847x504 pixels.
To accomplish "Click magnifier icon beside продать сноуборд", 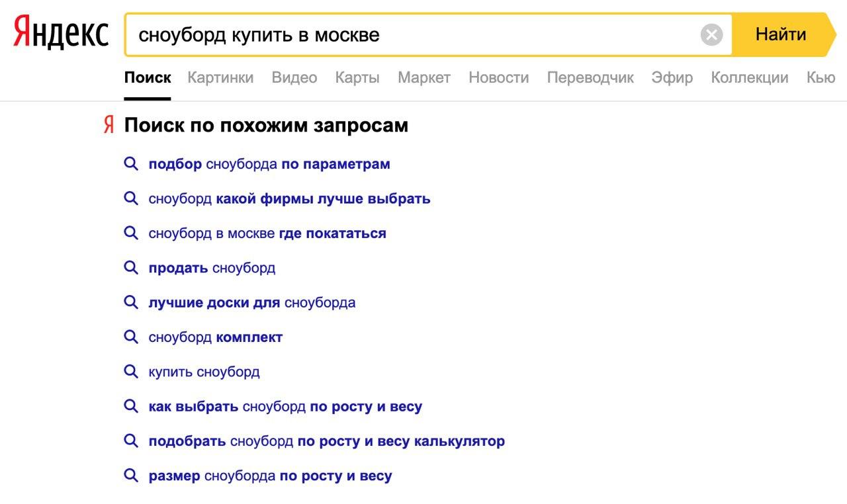I will point(131,267).
